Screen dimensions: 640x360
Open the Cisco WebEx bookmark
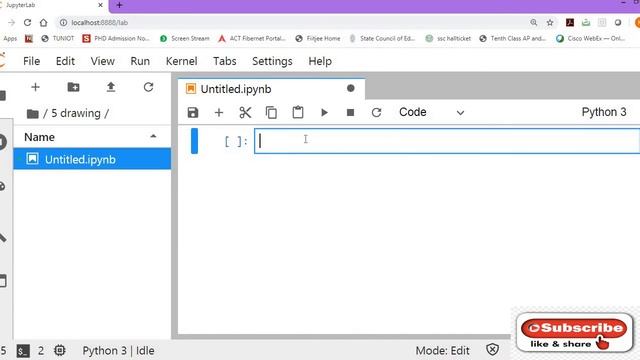tap(591, 38)
